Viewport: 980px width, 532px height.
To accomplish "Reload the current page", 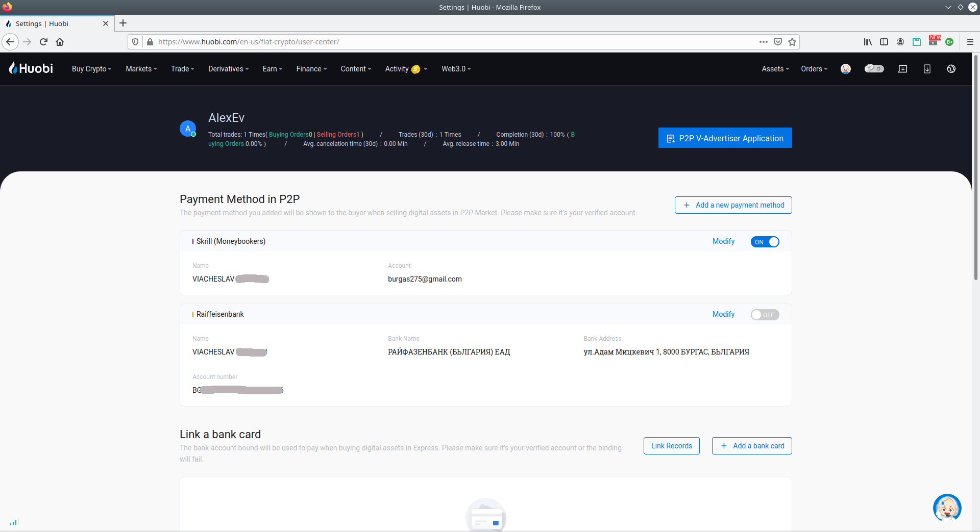I will pyautogui.click(x=43, y=42).
